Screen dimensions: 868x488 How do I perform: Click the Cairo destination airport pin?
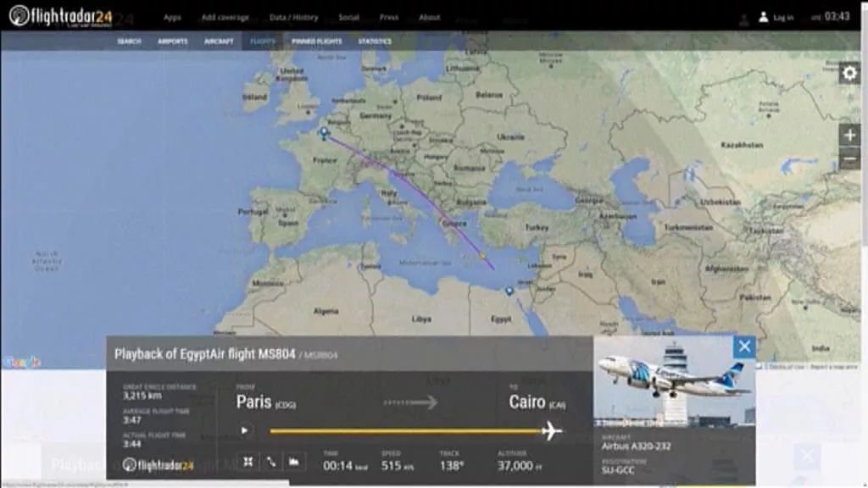click(x=509, y=291)
